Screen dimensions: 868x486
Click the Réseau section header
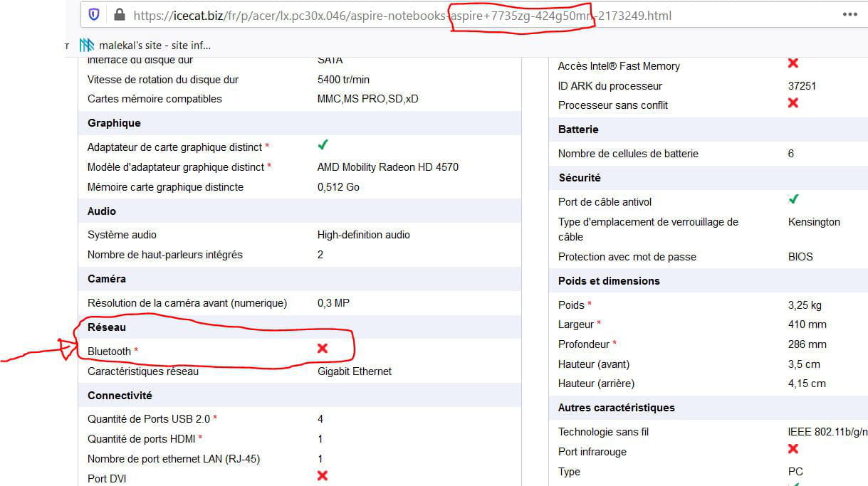[107, 327]
